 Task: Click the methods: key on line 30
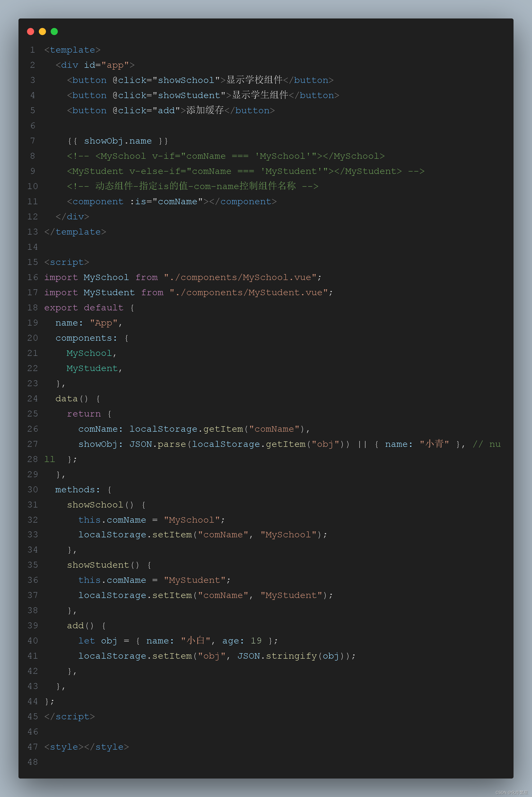[78, 490]
